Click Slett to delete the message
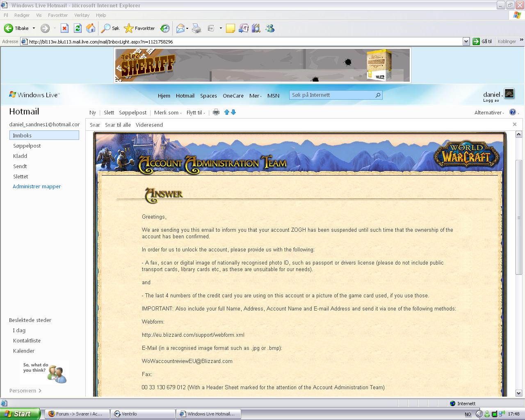Viewport: 525px width, 420px height. pyautogui.click(x=109, y=112)
